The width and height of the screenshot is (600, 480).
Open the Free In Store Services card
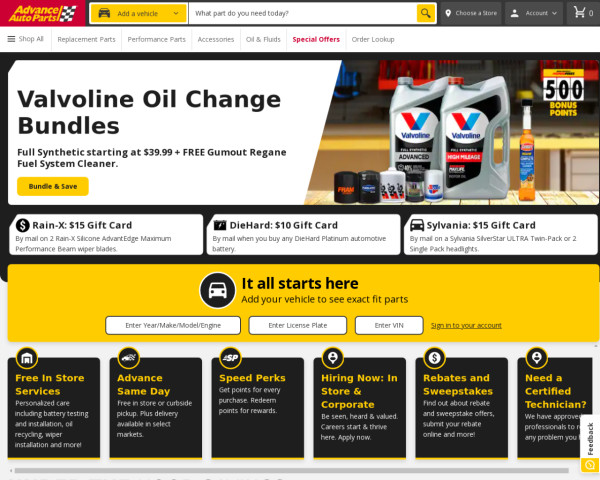pyautogui.click(x=54, y=408)
